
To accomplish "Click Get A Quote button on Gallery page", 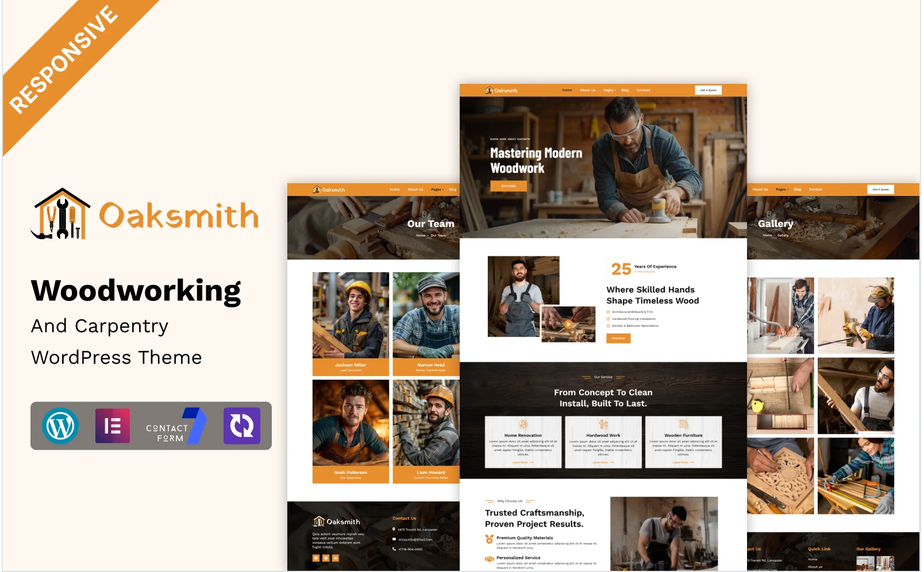I will (x=880, y=190).
